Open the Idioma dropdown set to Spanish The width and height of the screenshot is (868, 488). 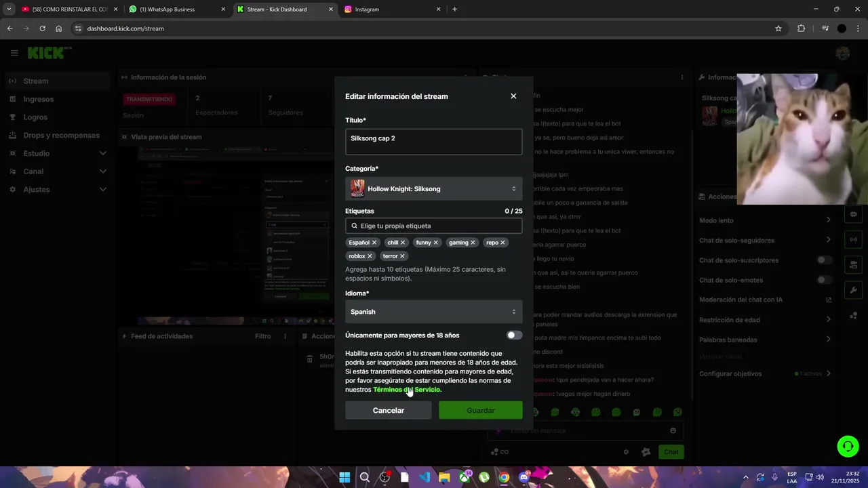433,312
